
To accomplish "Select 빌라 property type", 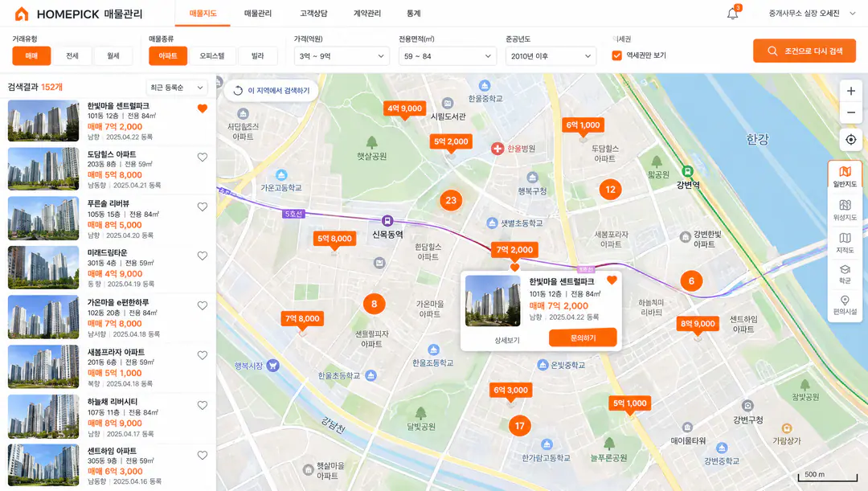I will (258, 56).
